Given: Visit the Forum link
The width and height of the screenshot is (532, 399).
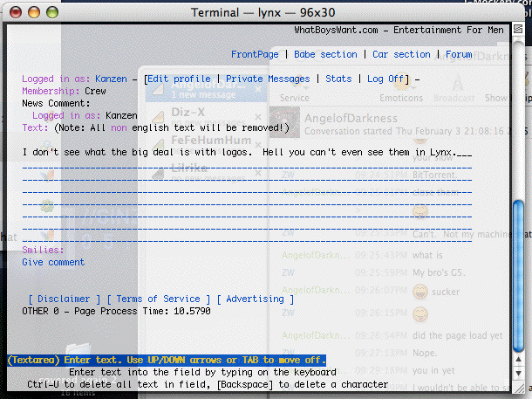Looking at the screenshot, I should click(459, 54).
